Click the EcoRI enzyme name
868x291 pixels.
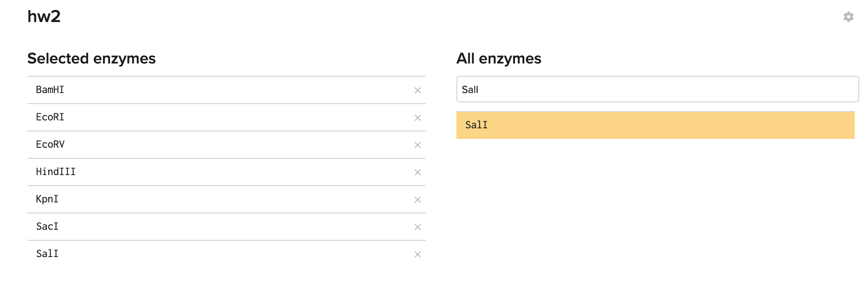(50, 117)
